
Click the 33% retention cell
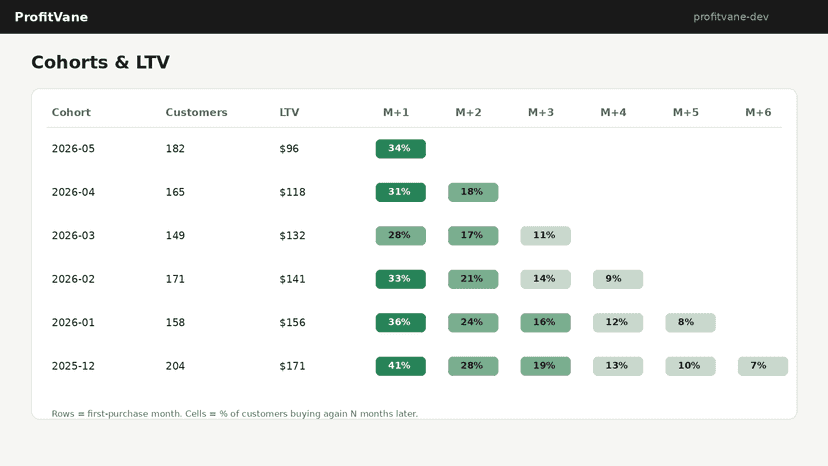[400, 279]
